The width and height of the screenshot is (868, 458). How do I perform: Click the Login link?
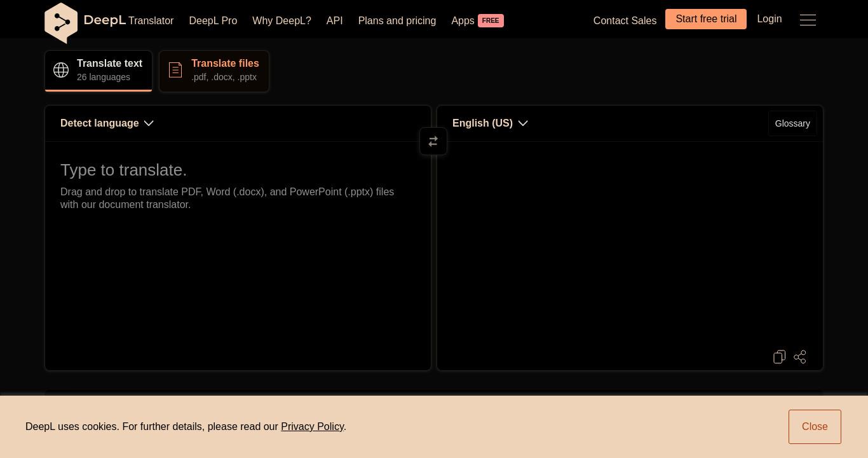770,19
